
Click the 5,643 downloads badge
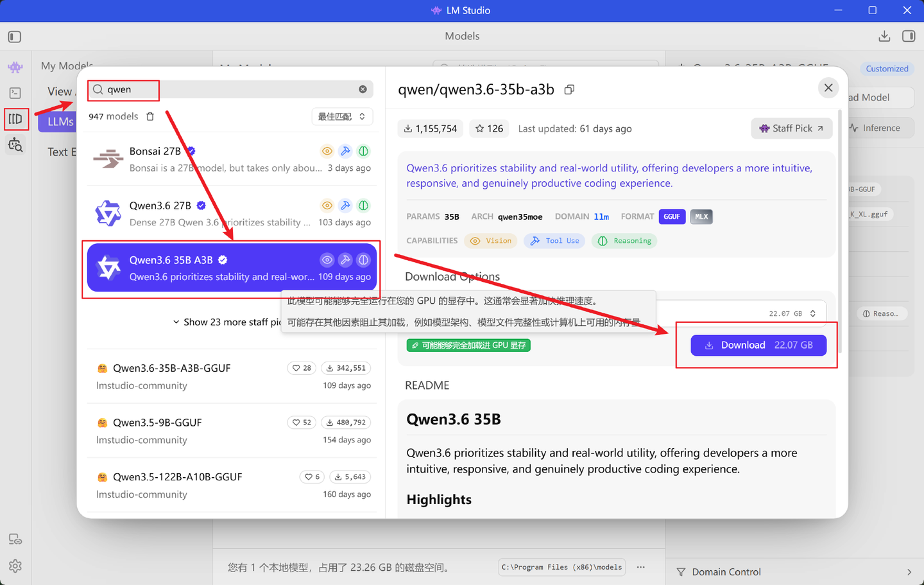(x=350, y=477)
